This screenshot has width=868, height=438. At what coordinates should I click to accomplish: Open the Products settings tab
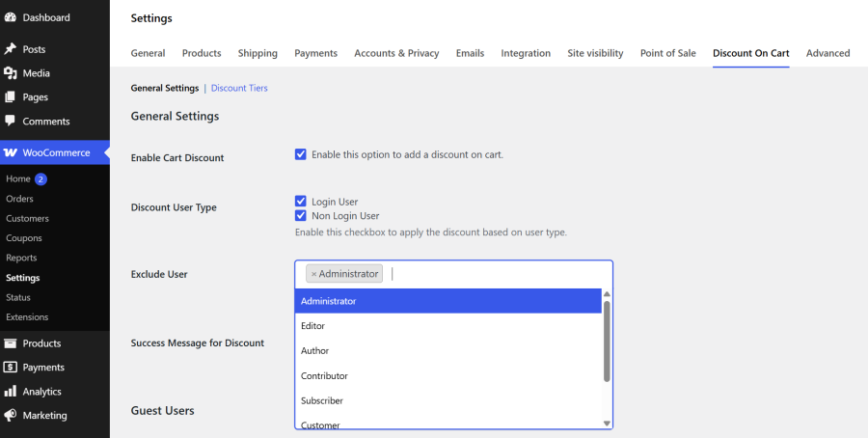coord(202,53)
